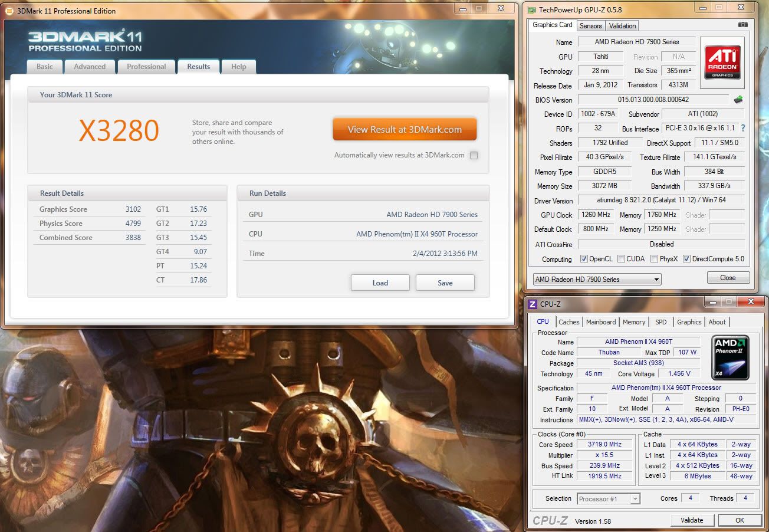Image resolution: width=769 pixels, height=532 pixels.
Task: Toggle the DirectCompute 5.0 checkbox in GPU-Z
Action: pos(686,259)
